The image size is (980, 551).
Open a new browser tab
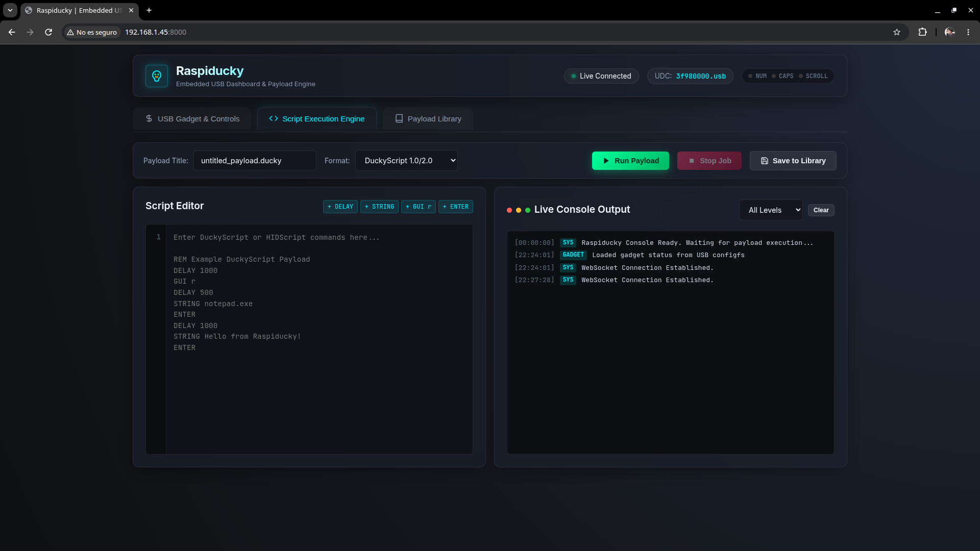pos(149,10)
